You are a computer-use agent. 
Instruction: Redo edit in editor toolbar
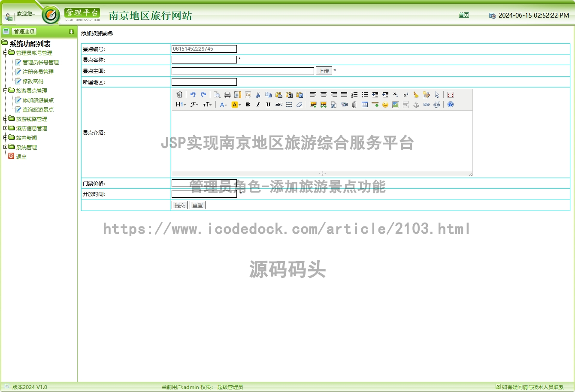(203, 95)
